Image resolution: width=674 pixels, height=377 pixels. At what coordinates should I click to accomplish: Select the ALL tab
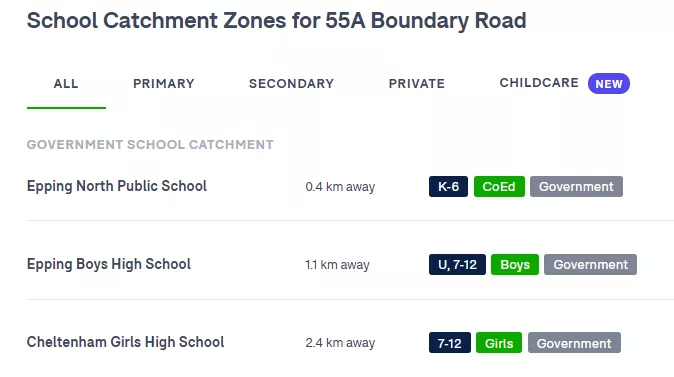point(66,83)
